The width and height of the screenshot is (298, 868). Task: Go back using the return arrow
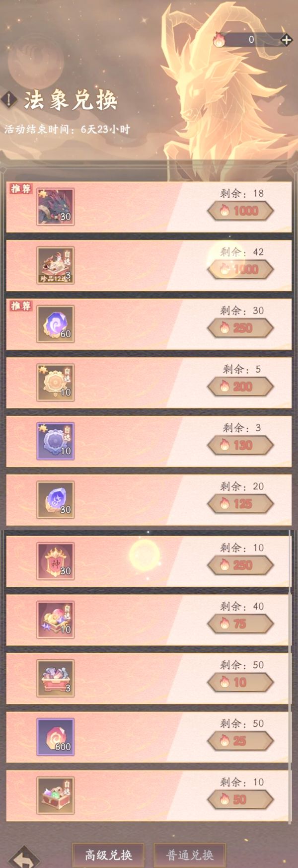tap(23, 858)
